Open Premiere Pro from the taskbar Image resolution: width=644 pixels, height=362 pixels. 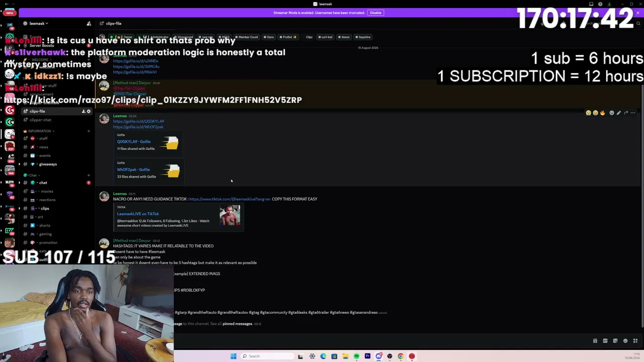[367, 356]
